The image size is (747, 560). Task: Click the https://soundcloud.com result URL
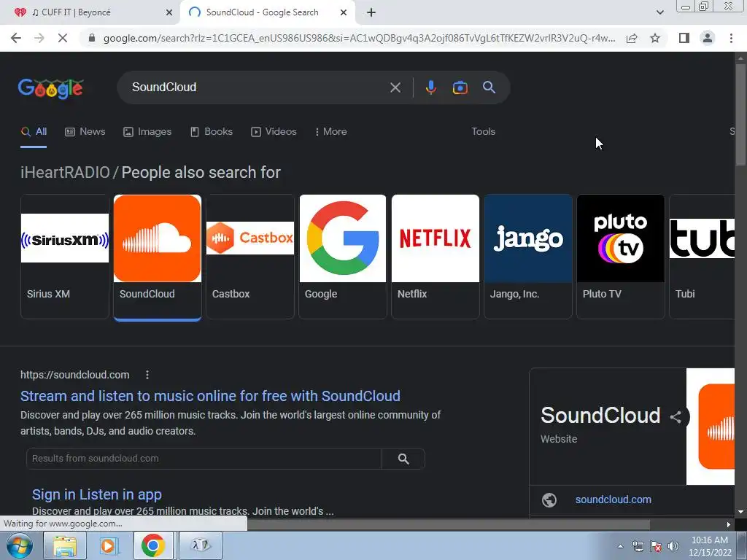[x=75, y=376]
